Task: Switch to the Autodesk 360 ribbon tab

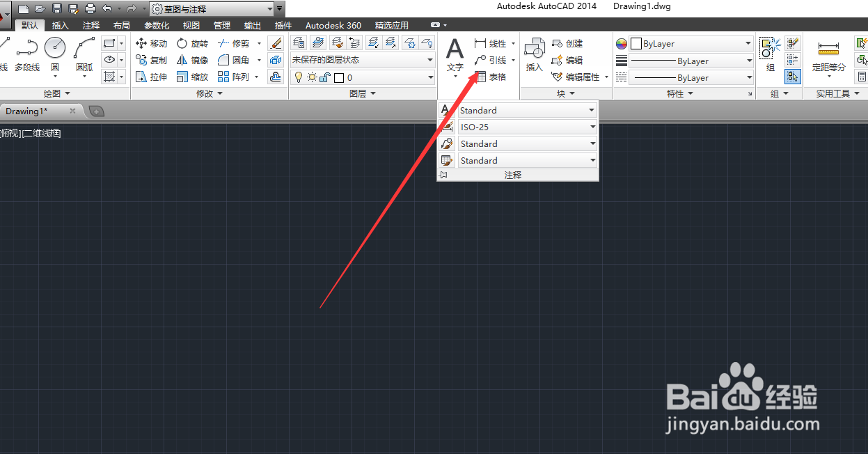Action: [333, 26]
